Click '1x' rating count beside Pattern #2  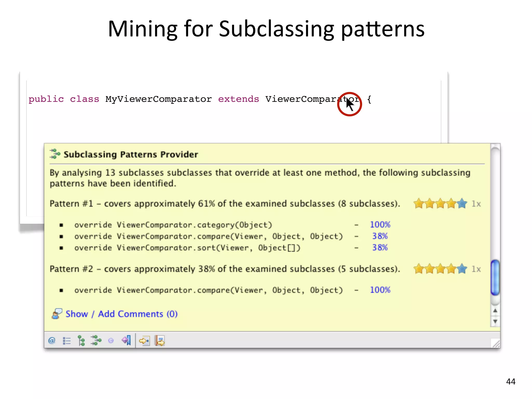pos(476,269)
